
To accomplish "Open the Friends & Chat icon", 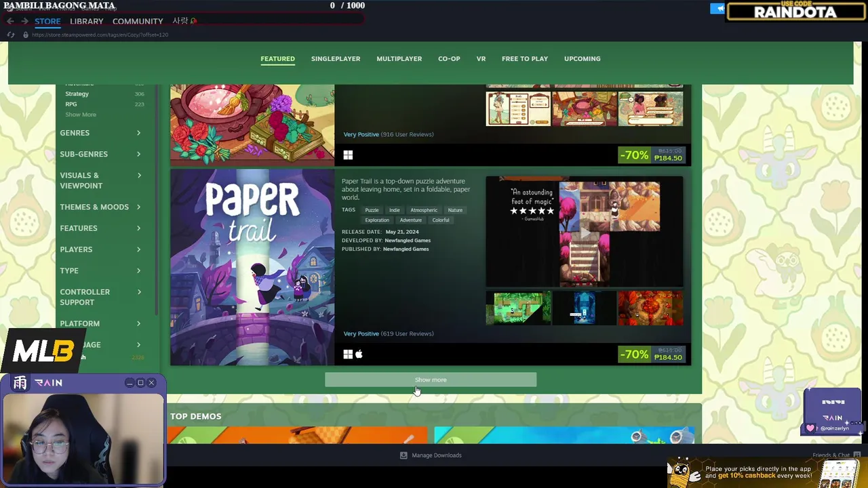I will click(x=857, y=455).
